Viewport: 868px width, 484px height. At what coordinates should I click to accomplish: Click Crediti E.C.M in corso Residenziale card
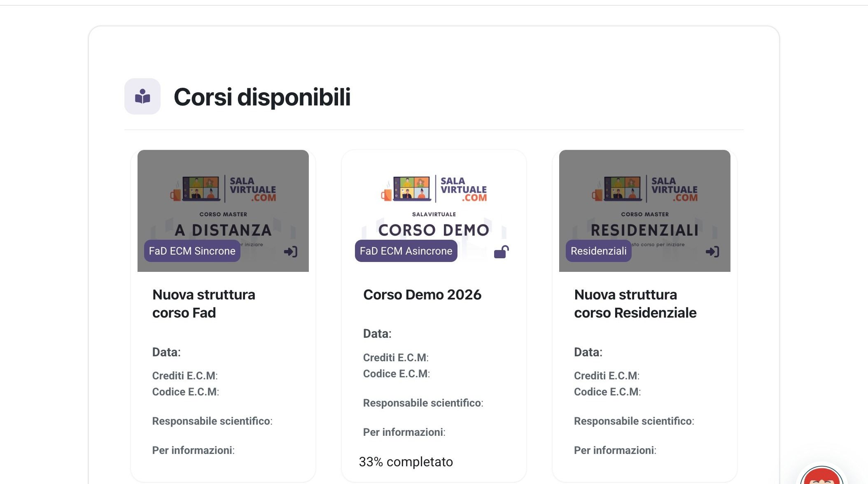(607, 376)
